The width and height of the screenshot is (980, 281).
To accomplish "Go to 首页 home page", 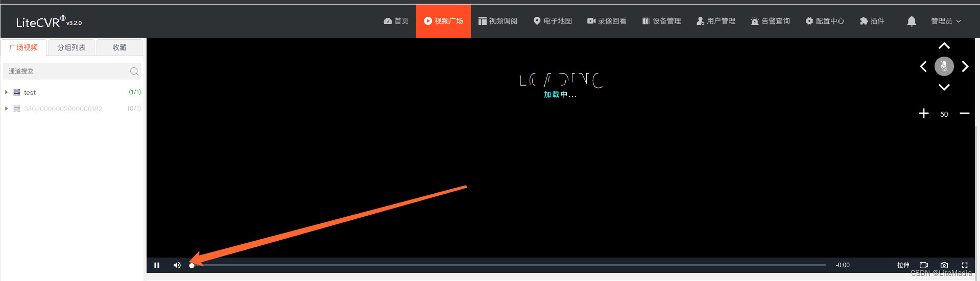I will [396, 21].
